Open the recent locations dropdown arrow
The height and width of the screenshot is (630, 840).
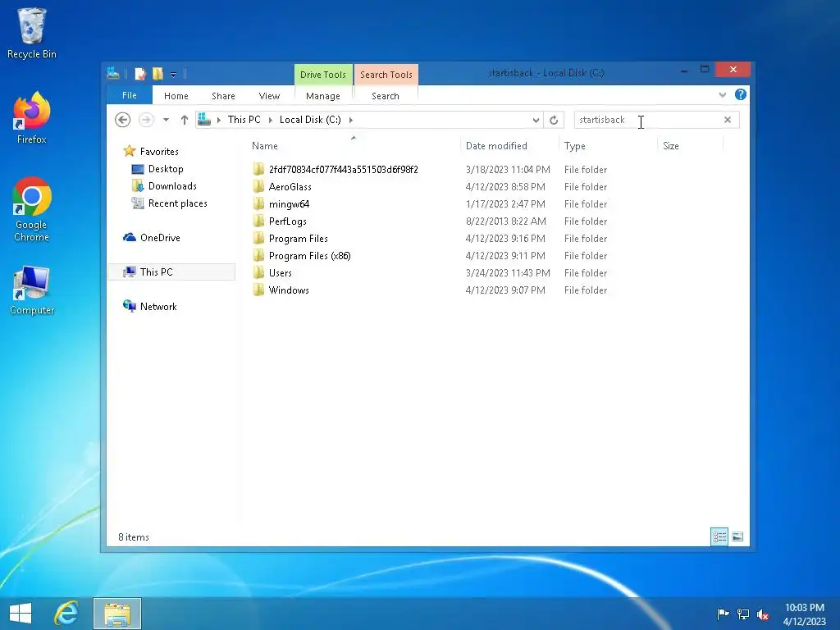coord(166,120)
